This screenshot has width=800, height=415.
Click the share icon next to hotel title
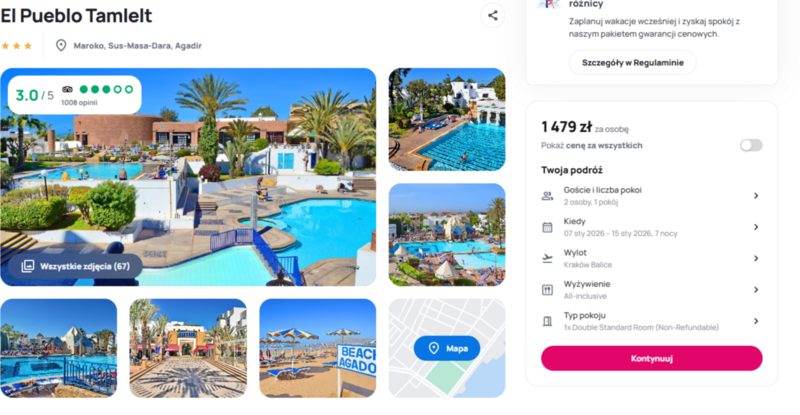click(492, 15)
